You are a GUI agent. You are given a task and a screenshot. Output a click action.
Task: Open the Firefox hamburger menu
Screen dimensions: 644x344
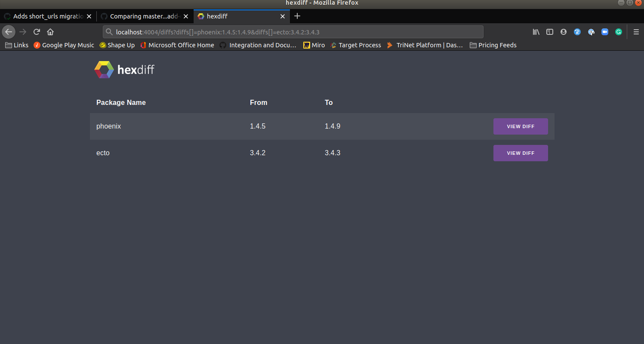[636, 32]
